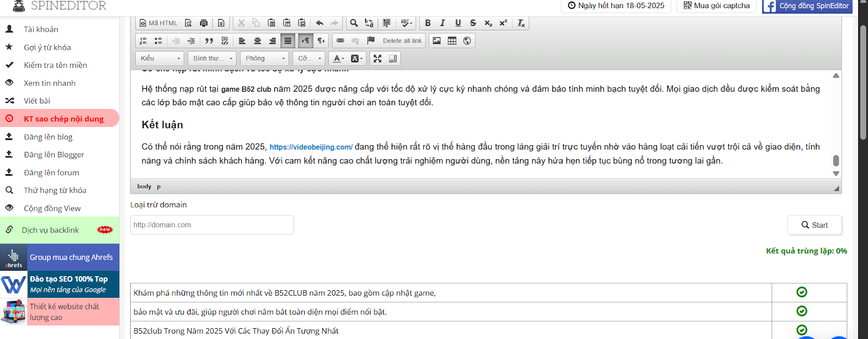Open the Kiểu styles dropdown
The image size is (868, 339).
coord(160,59)
